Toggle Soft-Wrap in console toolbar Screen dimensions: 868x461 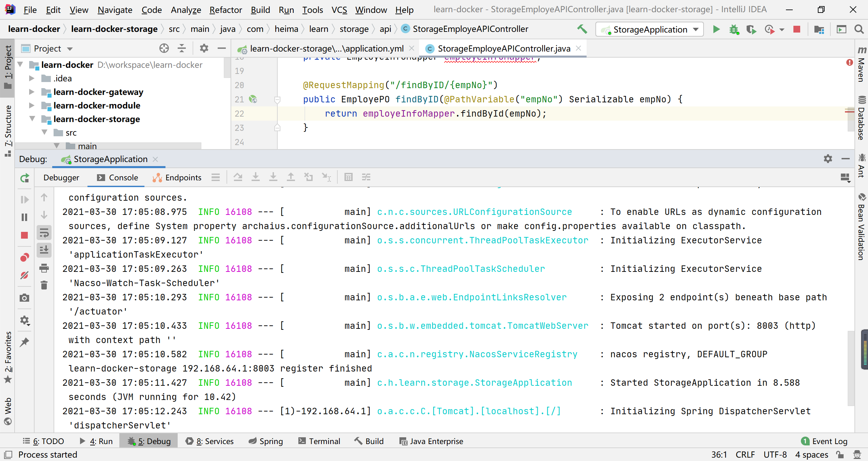pos(44,233)
